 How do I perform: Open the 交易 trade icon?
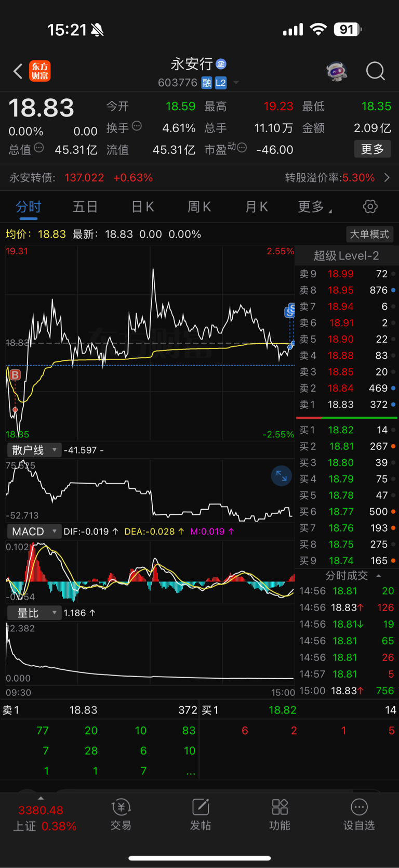point(121,814)
